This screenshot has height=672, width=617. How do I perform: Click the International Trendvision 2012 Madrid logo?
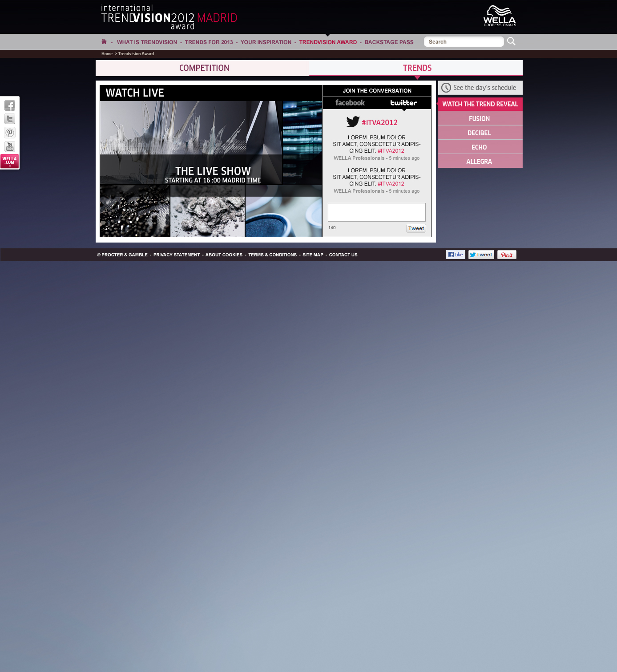[x=169, y=17]
